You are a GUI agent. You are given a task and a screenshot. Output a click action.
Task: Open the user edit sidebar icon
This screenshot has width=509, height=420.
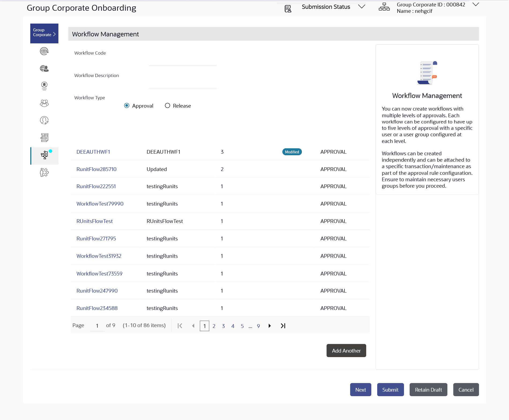coord(44,120)
